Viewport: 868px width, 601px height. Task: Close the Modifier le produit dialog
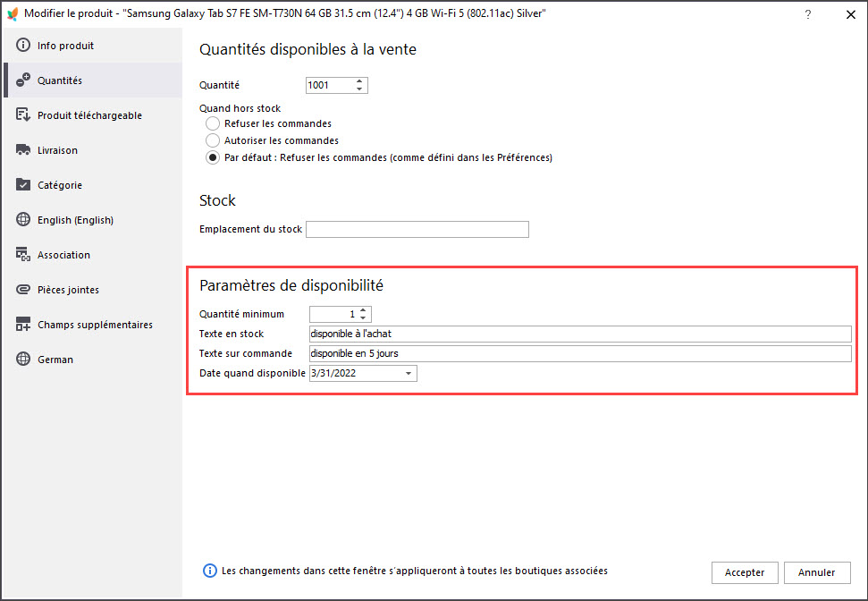[x=851, y=15]
